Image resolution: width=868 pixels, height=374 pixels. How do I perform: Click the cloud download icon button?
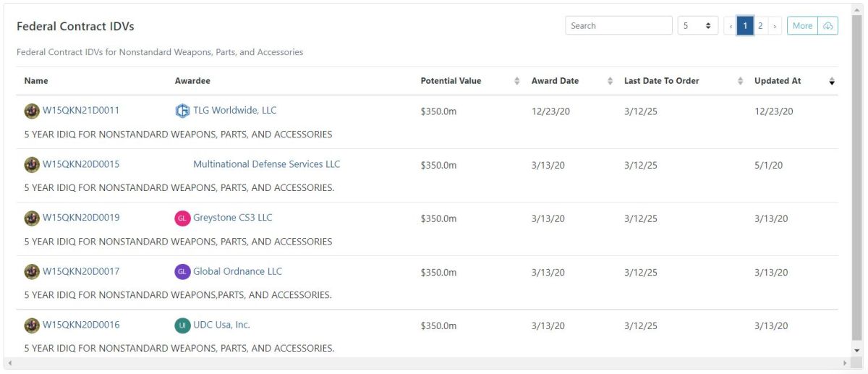tap(828, 26)
